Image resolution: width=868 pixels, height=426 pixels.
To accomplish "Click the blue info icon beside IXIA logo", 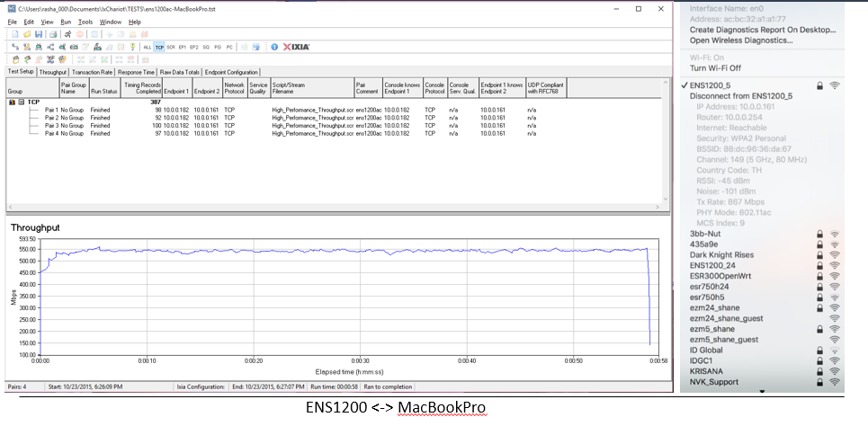I will 274,47.
